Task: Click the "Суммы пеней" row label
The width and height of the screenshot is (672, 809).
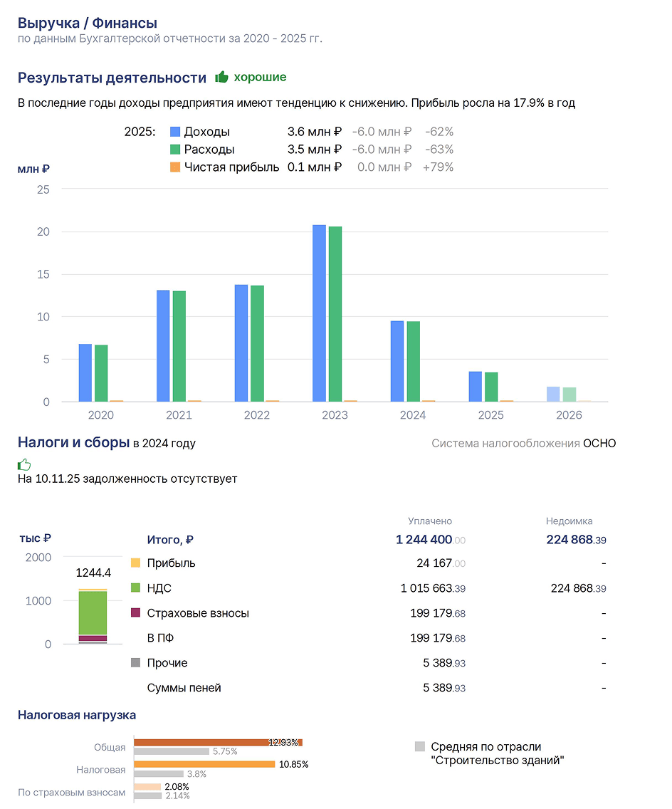Action: [x=184, y=688]
